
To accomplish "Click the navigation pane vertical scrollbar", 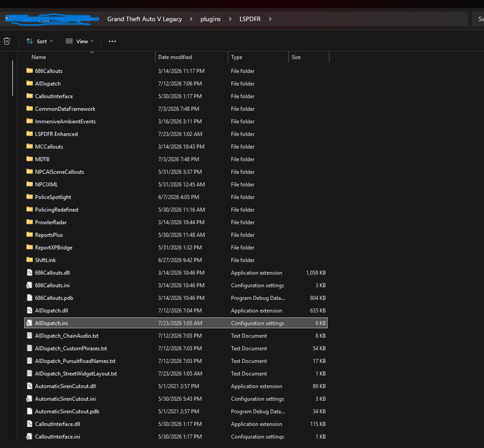I will 13,78.
